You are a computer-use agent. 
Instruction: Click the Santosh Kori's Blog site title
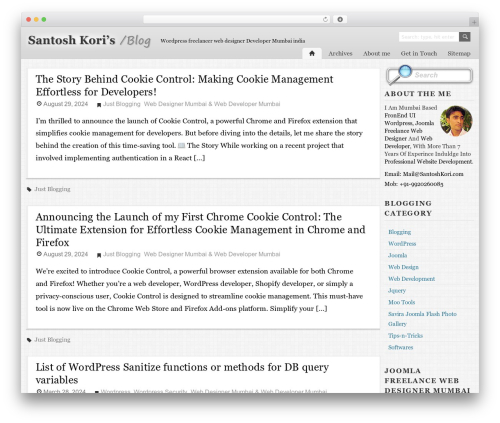tap(89, 40)
